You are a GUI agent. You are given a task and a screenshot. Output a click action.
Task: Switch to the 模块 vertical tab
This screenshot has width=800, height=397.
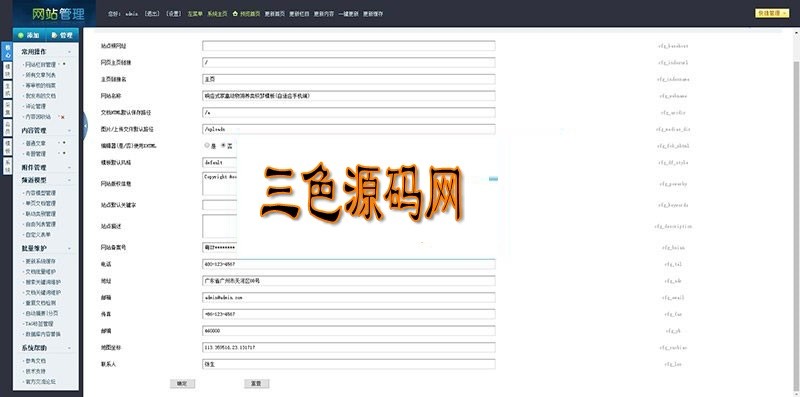point(7,70)
